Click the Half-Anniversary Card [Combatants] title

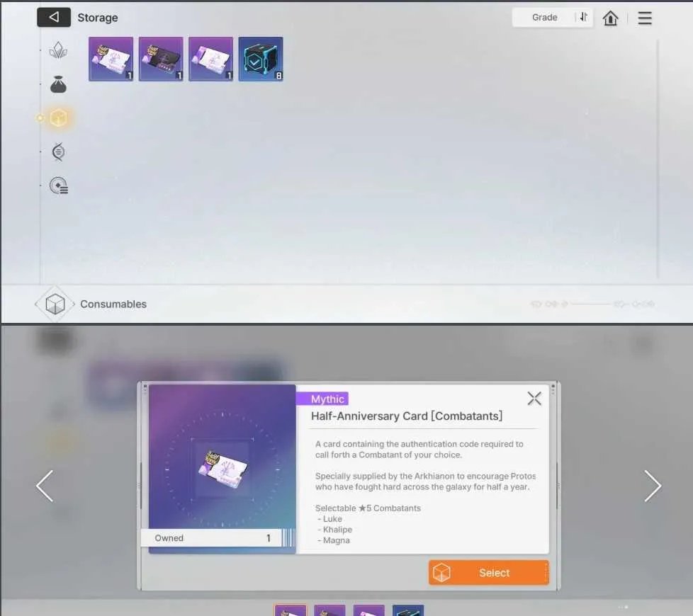(x=407, y=416)
